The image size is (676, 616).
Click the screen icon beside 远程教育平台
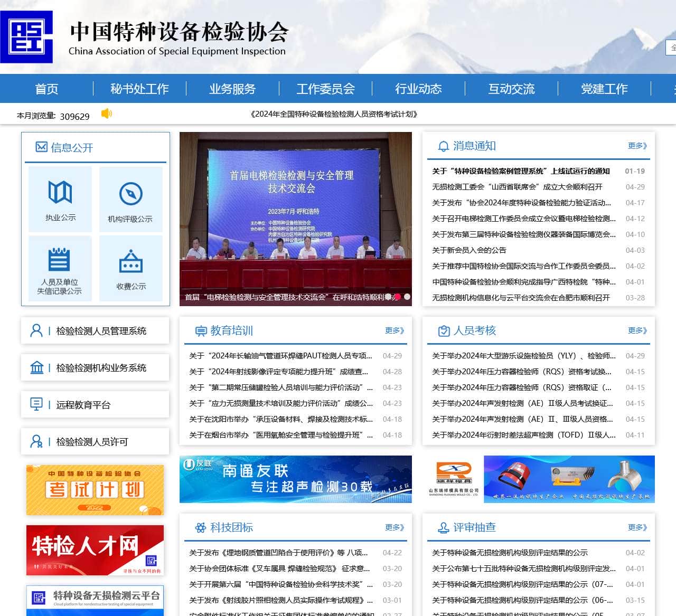[x=36, y=404]
